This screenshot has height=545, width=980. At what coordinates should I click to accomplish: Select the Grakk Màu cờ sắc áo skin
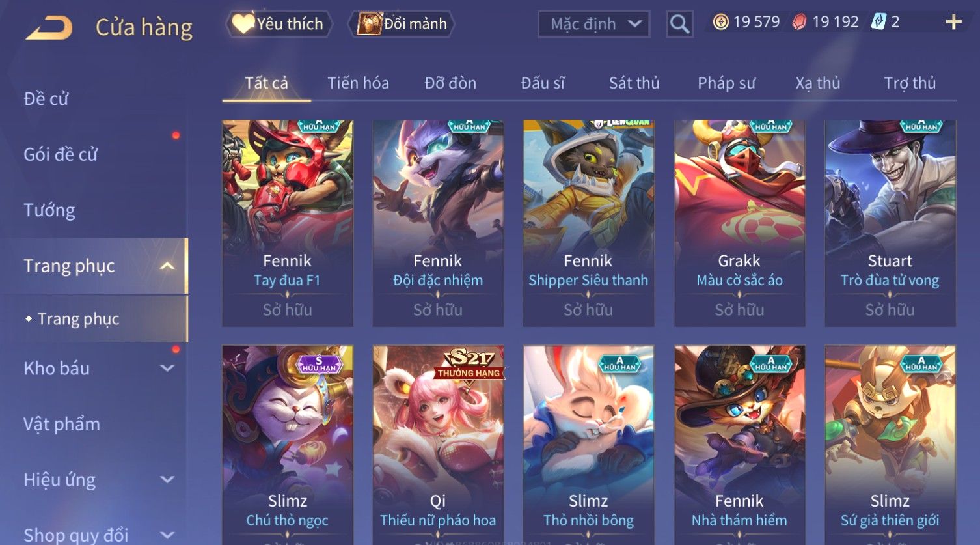tap(739, 223)
